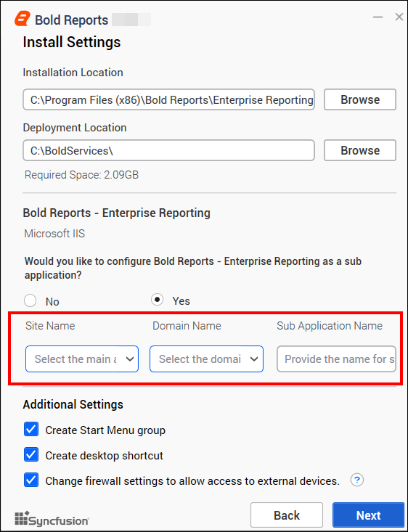Open the Site Name dropdown
Screen dimensions: 408x532
(82, 359)
